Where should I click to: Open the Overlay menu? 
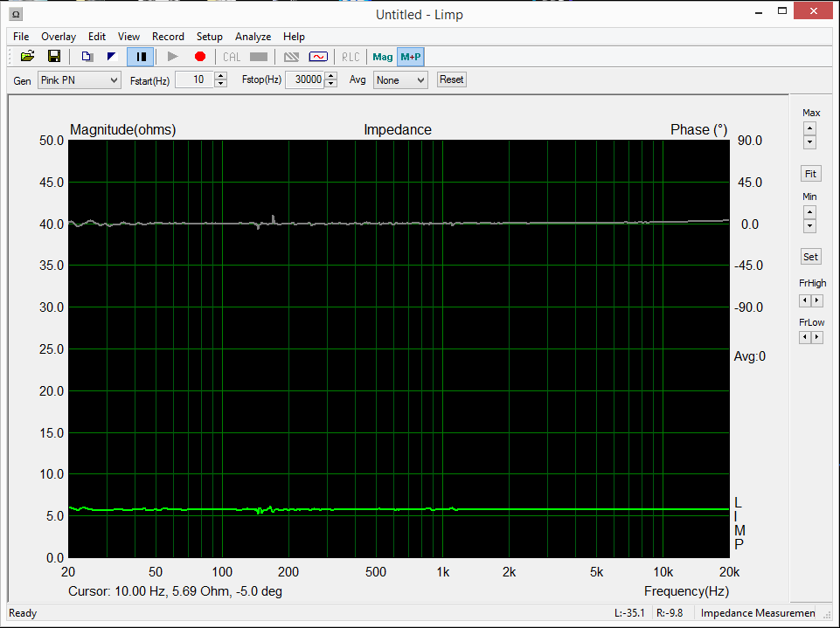59,37
